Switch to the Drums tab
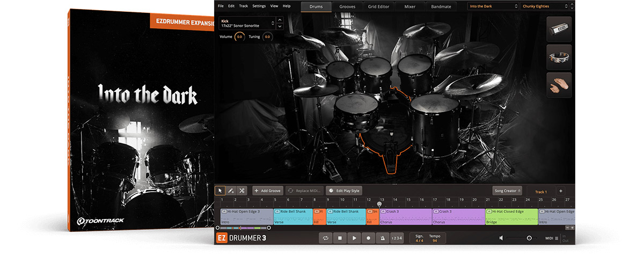Viewport: 644px width, 262px height. pos(316,6)
